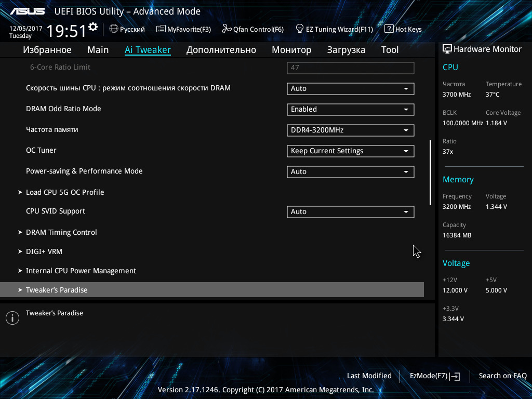Click the settings gear beside the clock

(x=93, y=27)
